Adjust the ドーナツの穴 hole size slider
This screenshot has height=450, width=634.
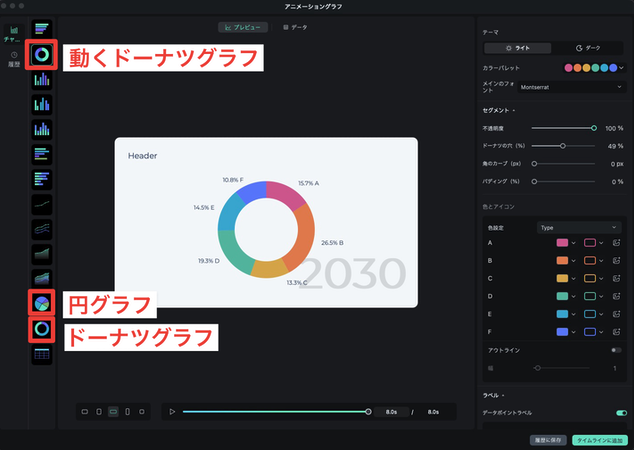[563, 146]
